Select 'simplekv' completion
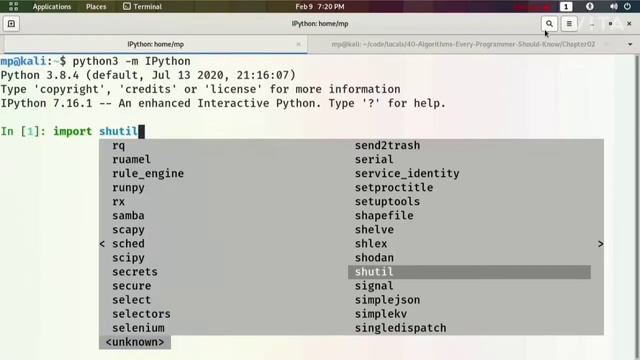This screenshot has height=360, width=640. pos(380,314)
